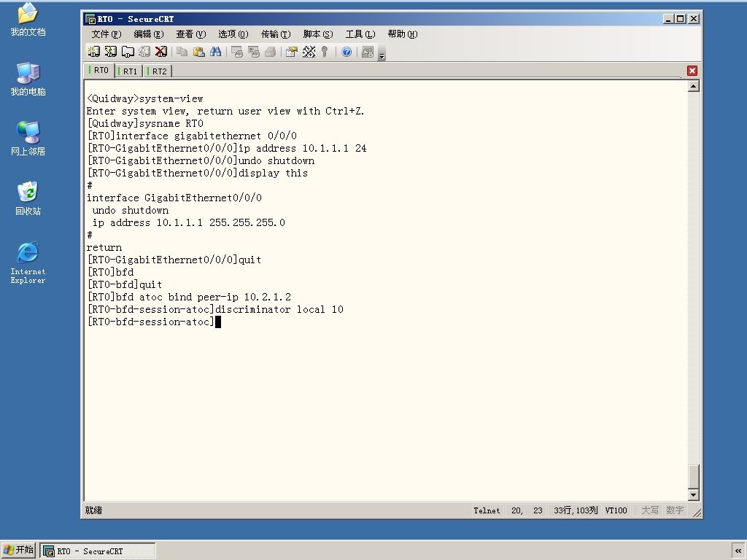The height and width of the screenshot is (560, 747).
Task: Open the 工具(L) menu
Action: click(x=360, y=34)
